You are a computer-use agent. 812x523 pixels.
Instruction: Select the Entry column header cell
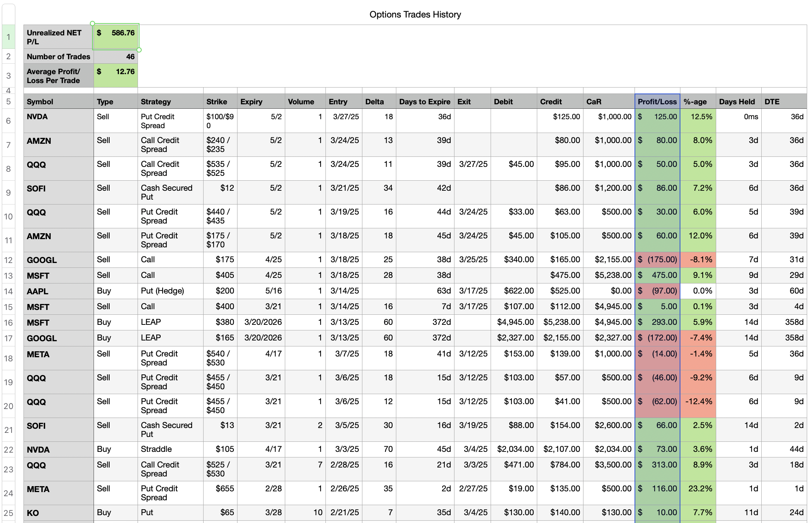[x=344, y=102]
